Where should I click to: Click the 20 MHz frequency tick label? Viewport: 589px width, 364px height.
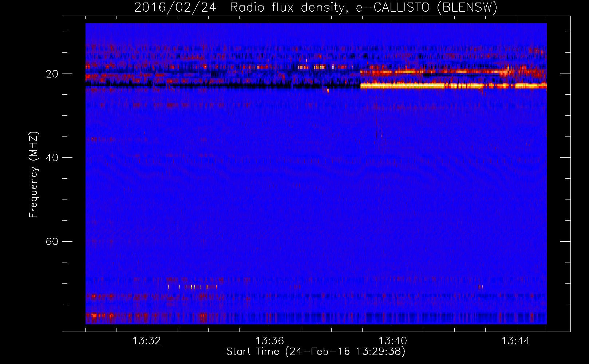click(52, 74)
